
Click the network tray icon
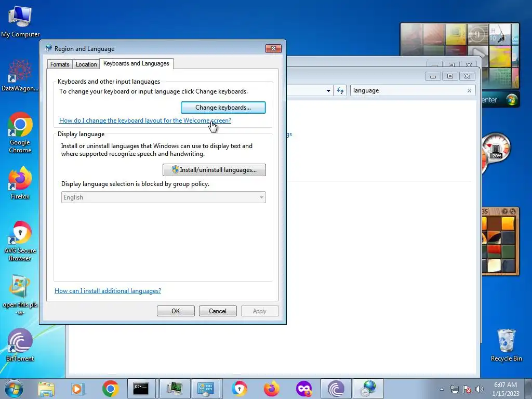(x=454, y=389)
